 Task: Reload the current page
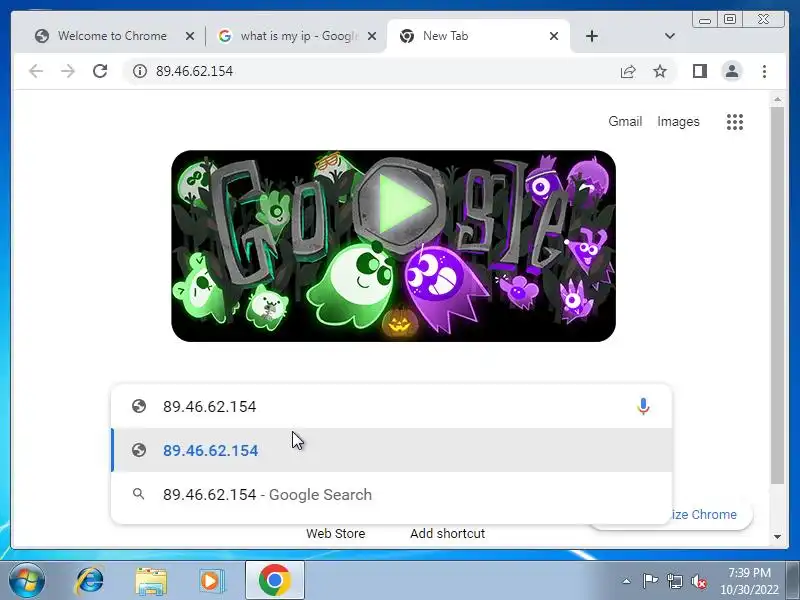click(x=100, y=71)
